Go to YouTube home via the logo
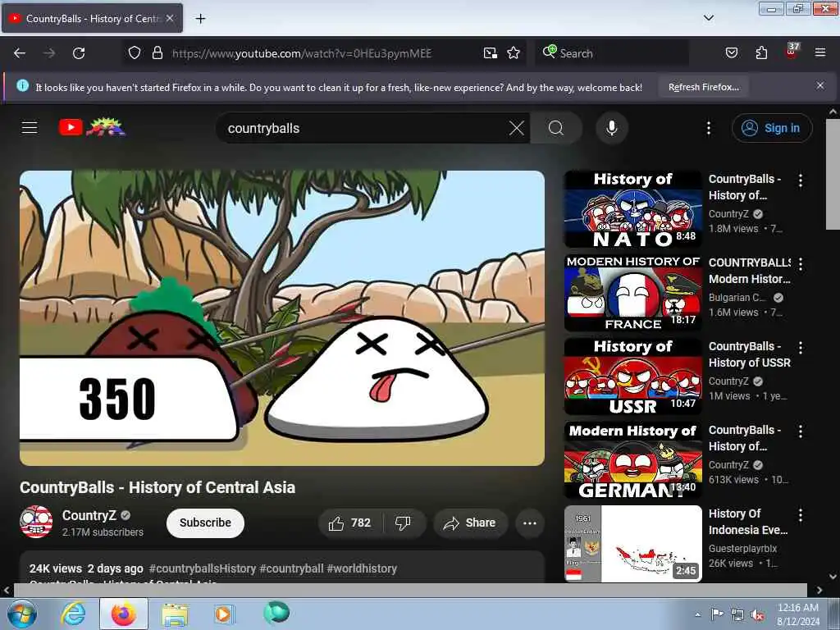 [92, 127]
